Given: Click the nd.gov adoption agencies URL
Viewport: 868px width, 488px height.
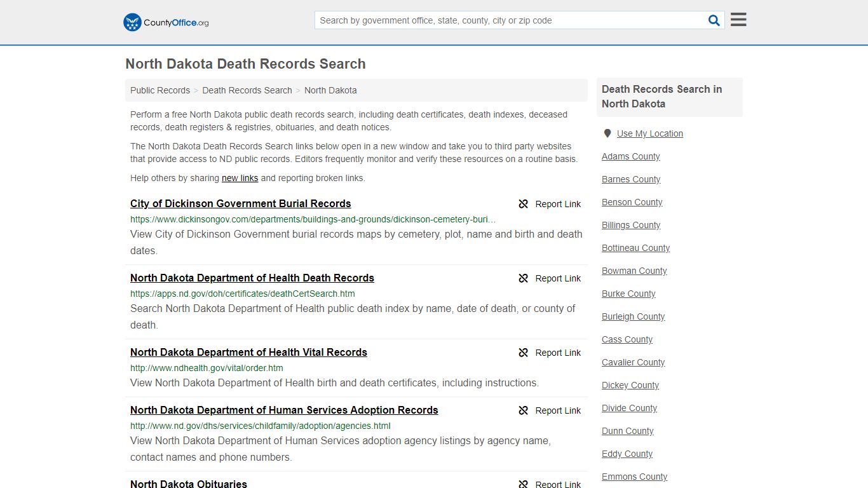Looking at the screenshot, I should point(261,426).
